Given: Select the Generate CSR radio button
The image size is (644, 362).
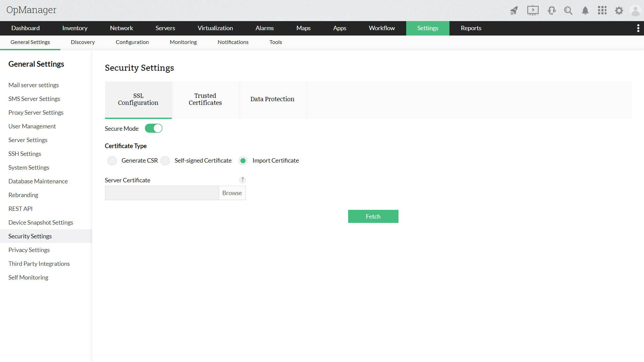Looking at the screenshot, I should tap(112, 161).
